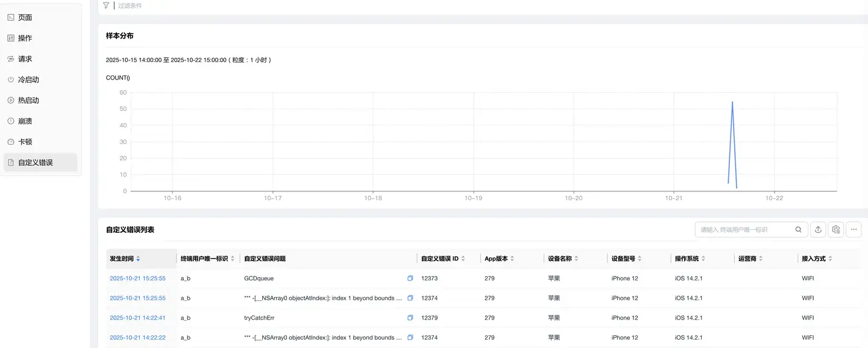Click the export (upload) icon button

click(818, 230)
